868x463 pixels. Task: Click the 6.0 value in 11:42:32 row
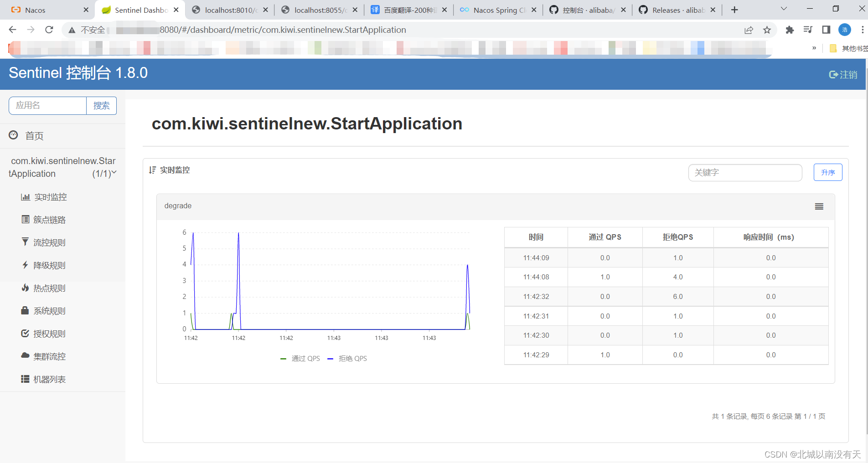tap(678, 297)
